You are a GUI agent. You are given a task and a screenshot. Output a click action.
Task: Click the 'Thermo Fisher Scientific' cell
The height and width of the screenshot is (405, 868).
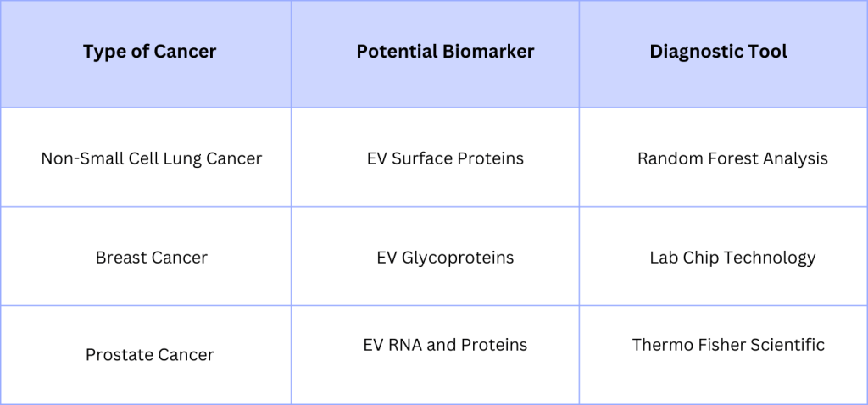click(x=728, y=345)
